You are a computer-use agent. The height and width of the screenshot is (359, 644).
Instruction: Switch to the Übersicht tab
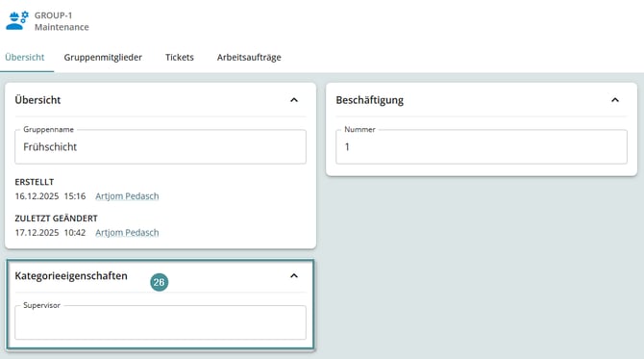pyautogui.click(x=25, y=57)
